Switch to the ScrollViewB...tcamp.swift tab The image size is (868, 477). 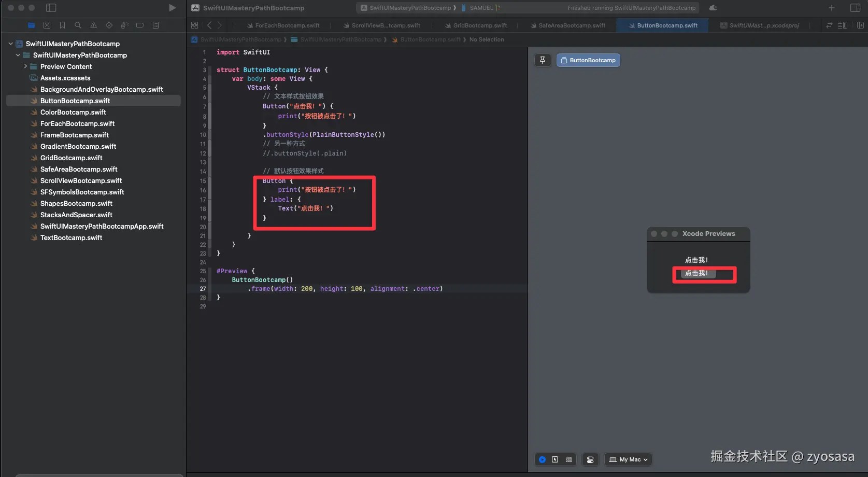click(x=381, y=25)
